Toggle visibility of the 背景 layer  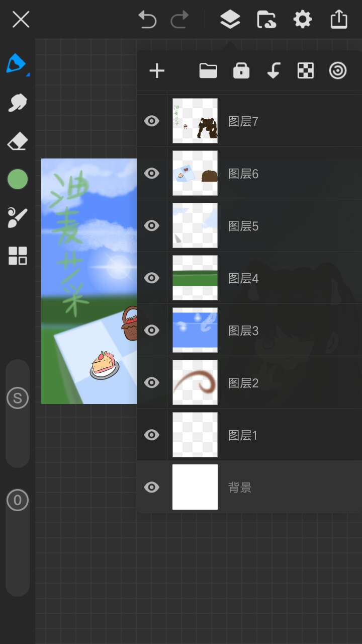click(151, 488)
